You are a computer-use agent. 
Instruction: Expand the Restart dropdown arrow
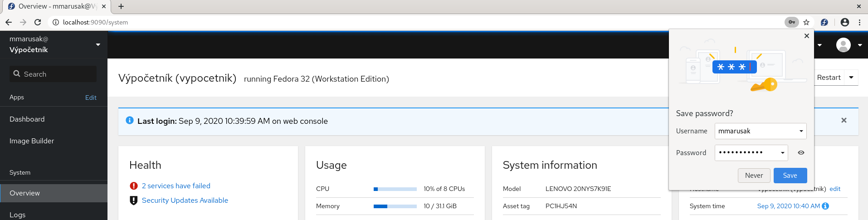(851, 78)
